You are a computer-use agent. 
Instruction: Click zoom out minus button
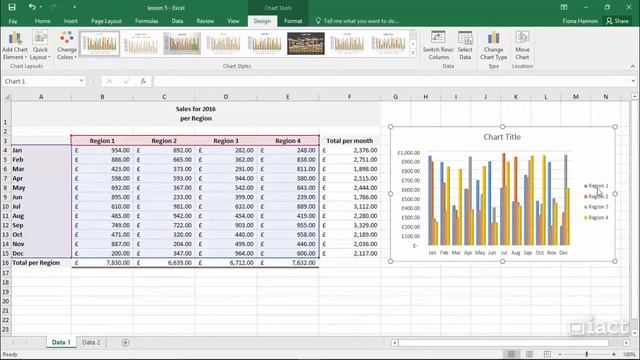(x=560, y=354)
